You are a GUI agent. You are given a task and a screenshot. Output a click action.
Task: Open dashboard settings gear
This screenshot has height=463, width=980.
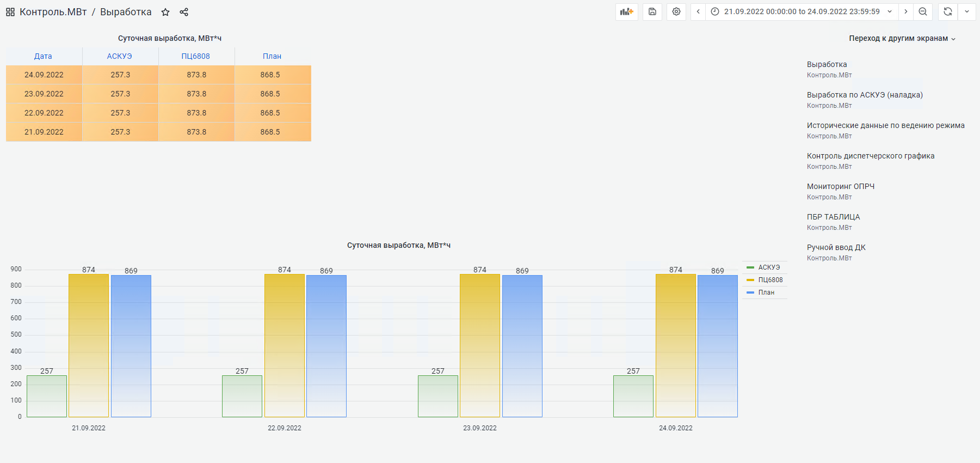(676, 11)
